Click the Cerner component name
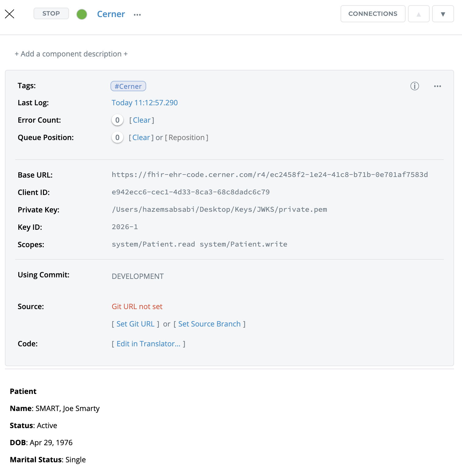 [x=111, y=14]
